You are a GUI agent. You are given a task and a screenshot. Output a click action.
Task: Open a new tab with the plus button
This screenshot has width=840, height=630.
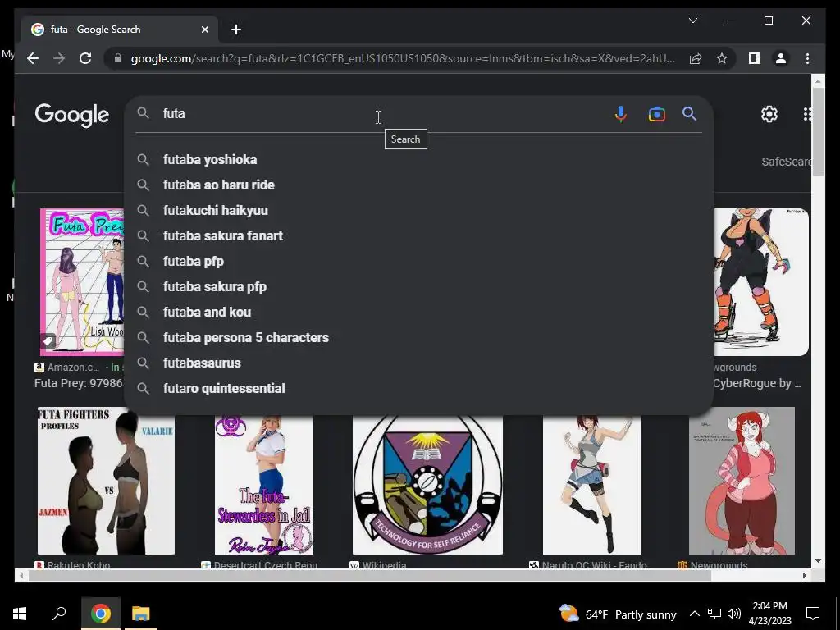[x=236, y=30]
